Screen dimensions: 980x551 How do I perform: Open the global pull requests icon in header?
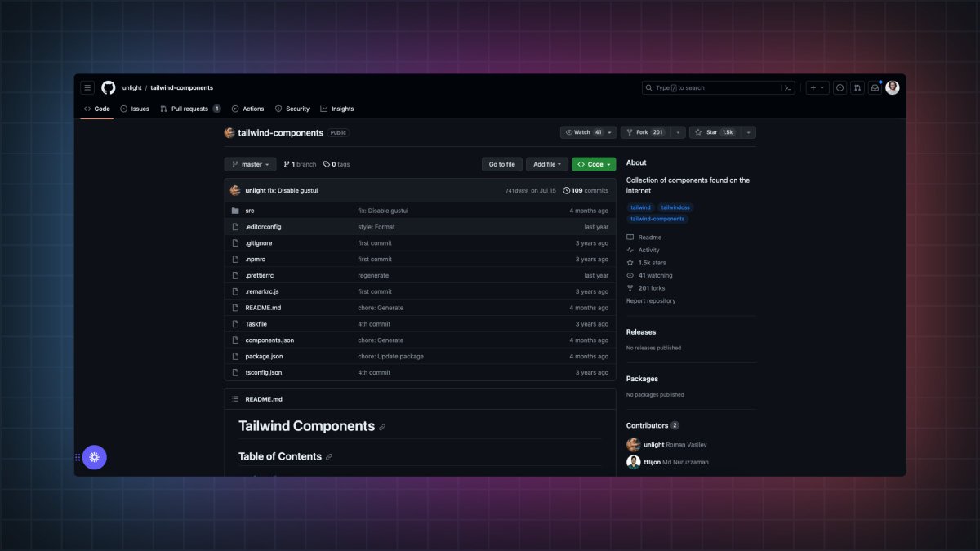pyautogui.click(x=857, y=87)
